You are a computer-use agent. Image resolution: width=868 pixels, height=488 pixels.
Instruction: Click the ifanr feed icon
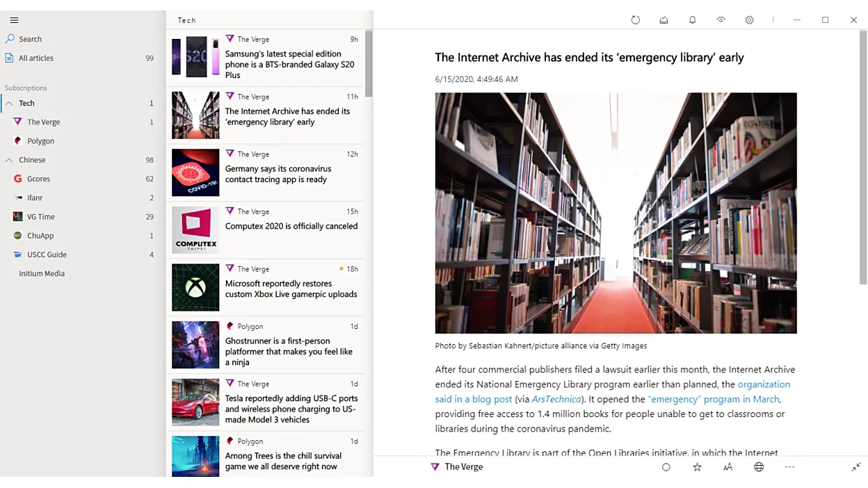point(18,197)
